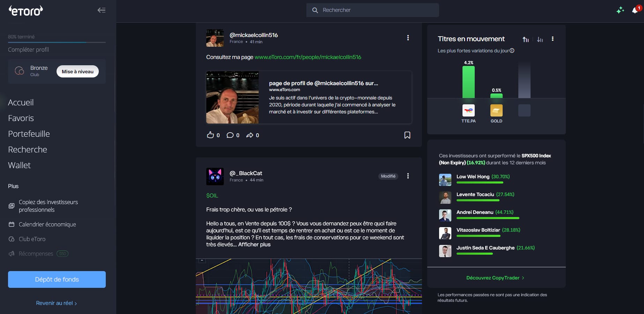
Task: Click the GOLD asset icon
Action: tap(496, 110)
